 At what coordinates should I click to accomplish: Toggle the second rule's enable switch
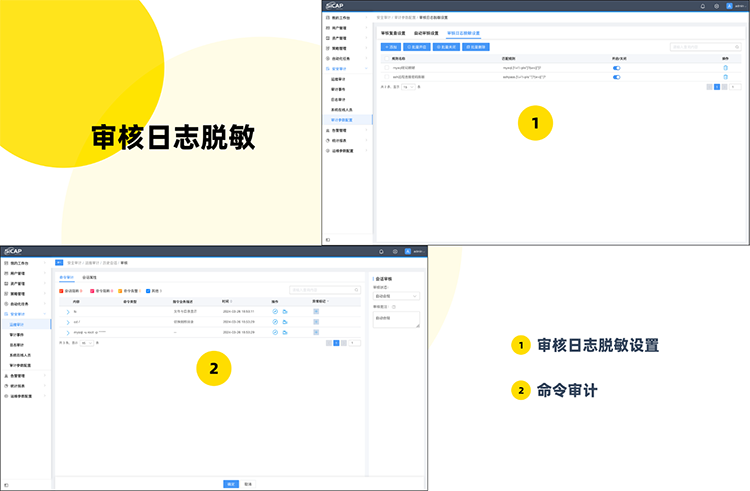coord(616,76)
